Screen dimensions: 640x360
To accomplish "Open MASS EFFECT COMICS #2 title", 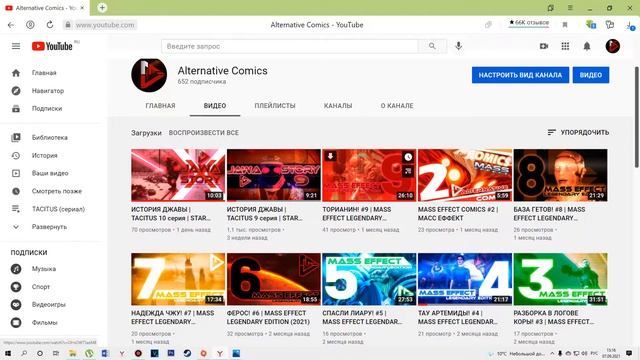I will coord(458,214).
